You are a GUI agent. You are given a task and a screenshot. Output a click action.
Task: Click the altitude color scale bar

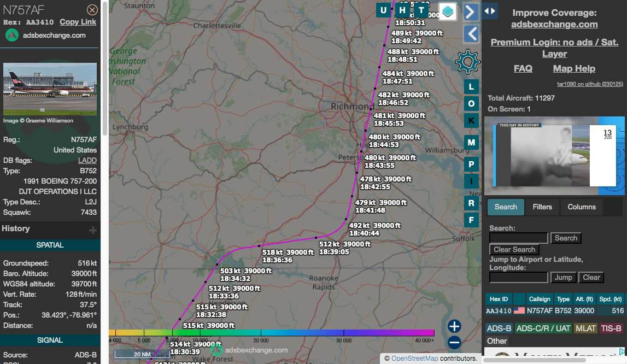pos(272,333)
